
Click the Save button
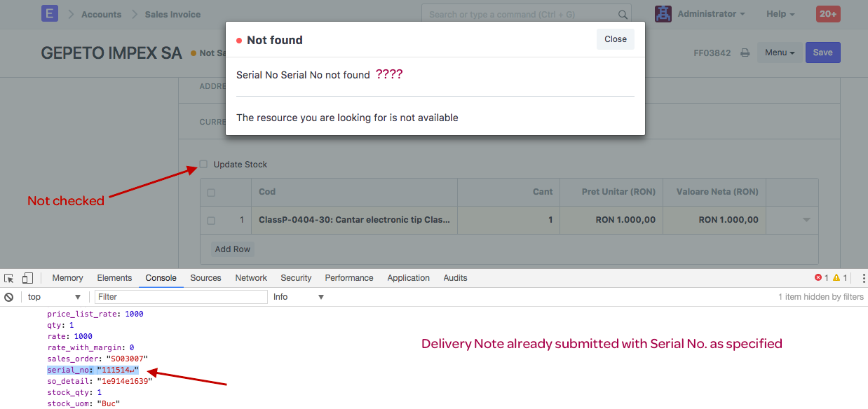(822, 53)
